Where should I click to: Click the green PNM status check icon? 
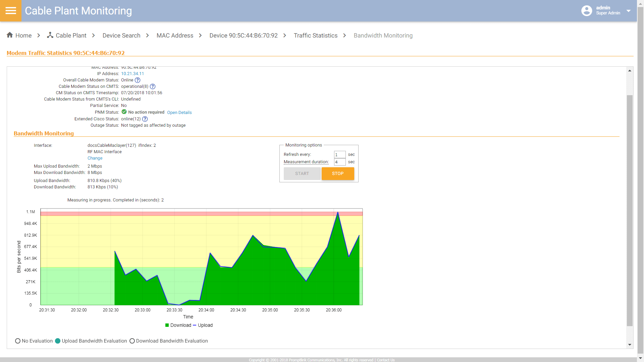(x=124, y=112)
